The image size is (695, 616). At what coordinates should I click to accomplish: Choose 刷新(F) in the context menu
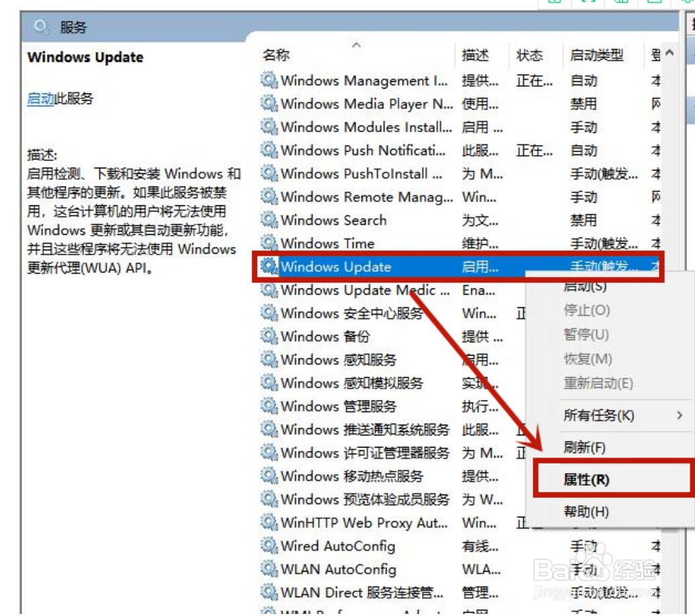pyautogui.click(x=584, y=448)
